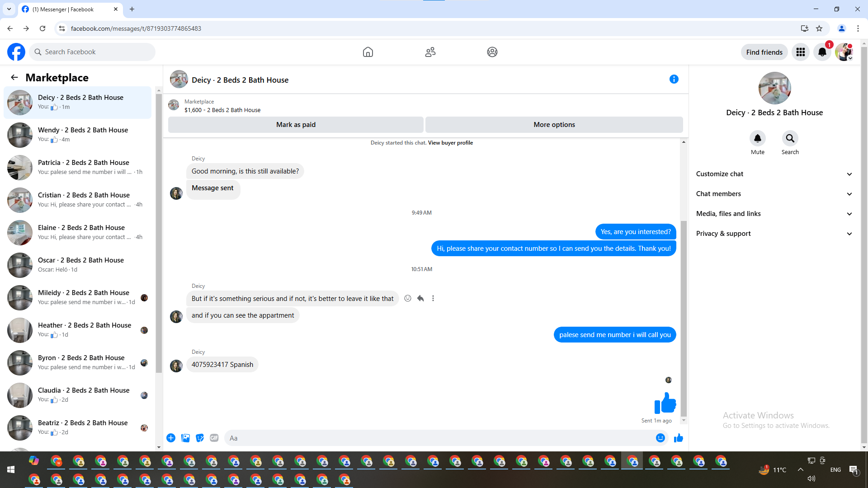Open a new browser tab
868x488 pixels.
pos(132,9)
